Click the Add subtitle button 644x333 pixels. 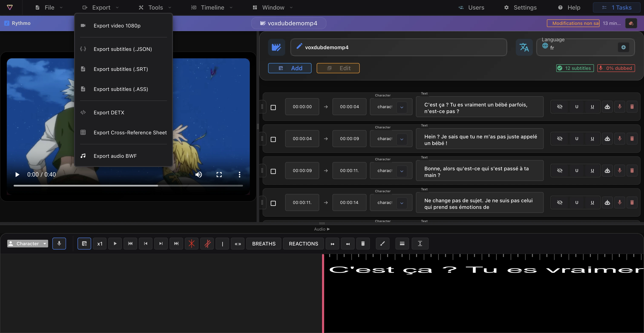[x=290, y=68]
